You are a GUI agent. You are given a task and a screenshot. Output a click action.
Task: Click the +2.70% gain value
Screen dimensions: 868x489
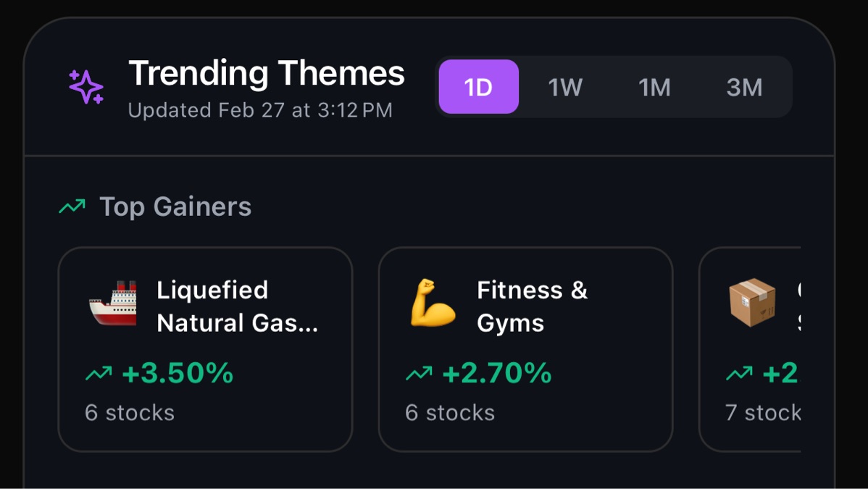497,373
